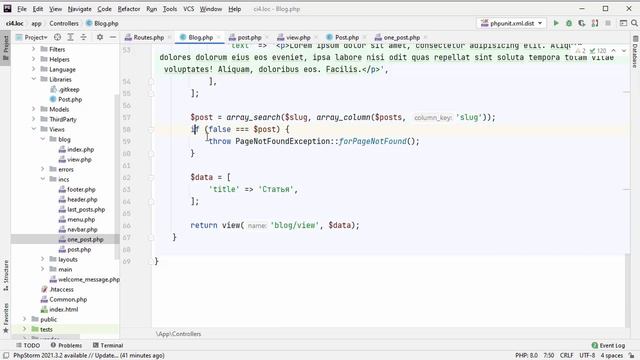
Task: Open the TODO tool window
Action: (x=28, y=345)
